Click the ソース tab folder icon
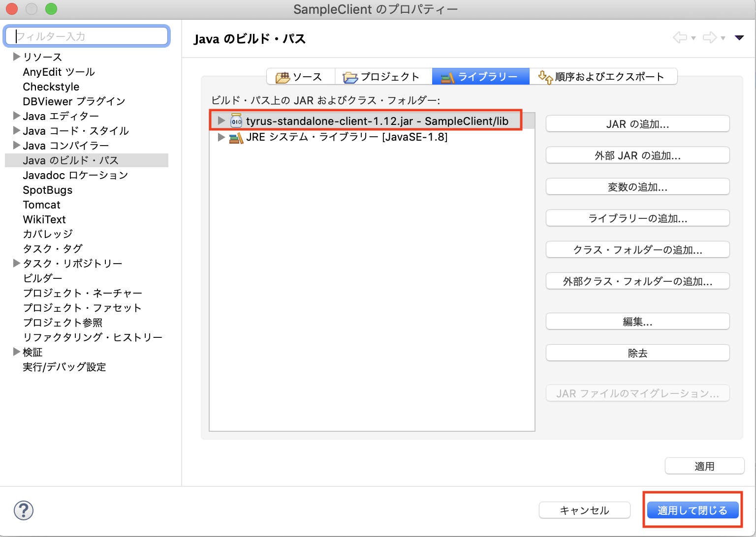The image size is (756, 537). pyautogui.click(x=283, y=77)
